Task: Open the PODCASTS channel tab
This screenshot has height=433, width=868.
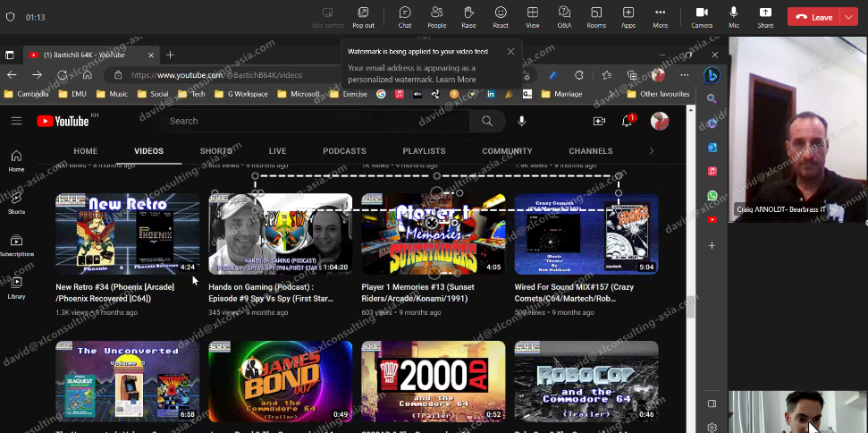Action: [x=344, y=151]
